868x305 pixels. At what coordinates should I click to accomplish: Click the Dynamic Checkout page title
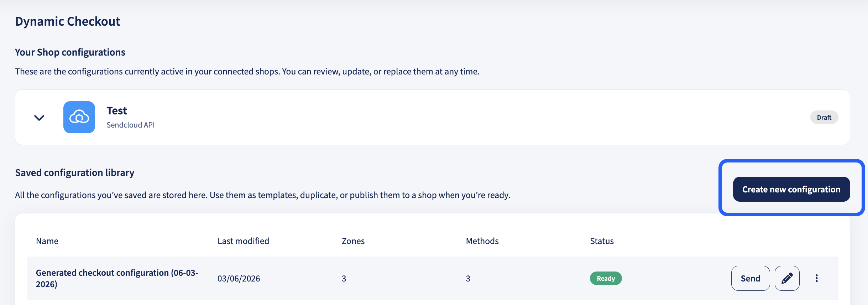[x=68, y=21]
